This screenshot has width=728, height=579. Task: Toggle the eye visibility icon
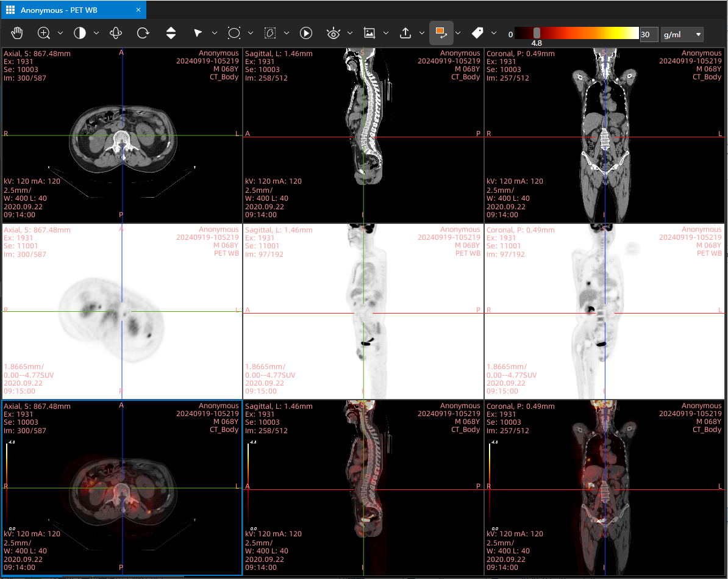click(334, 33)
